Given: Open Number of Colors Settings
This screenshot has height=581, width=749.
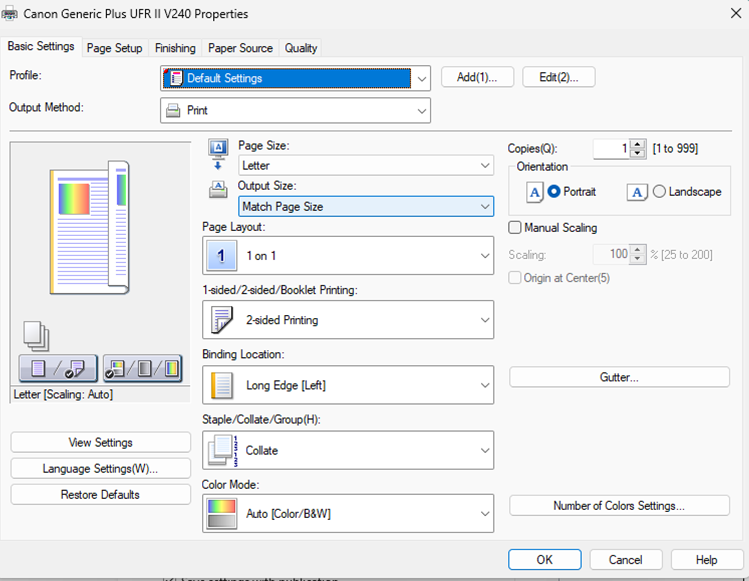Looking at the screenshot, I should [x=619, y=506].
